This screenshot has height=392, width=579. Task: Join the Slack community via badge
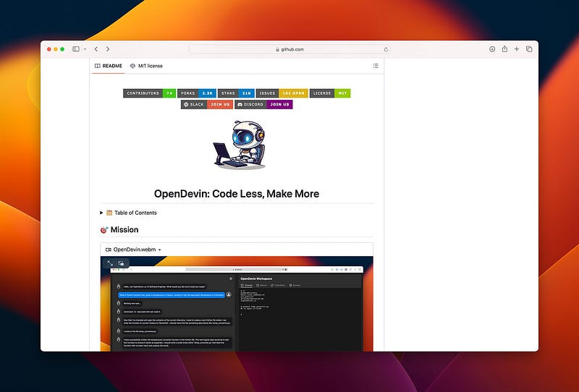pos(207,104)
